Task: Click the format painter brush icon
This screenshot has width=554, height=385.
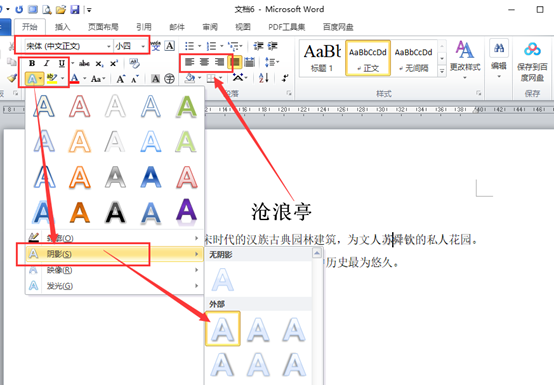Action: click(12, 78)
